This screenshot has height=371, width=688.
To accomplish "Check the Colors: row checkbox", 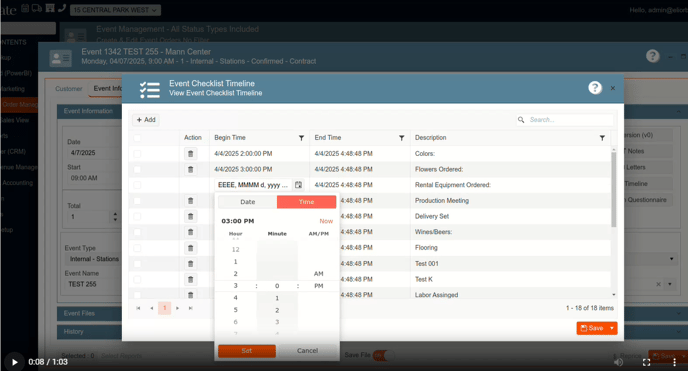I will (137, 153).
